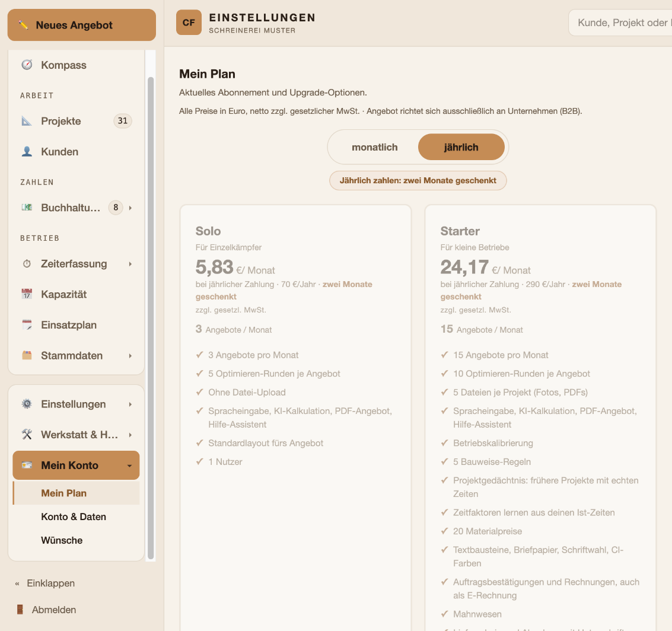Switch billing to monatlich
Screen dimensions: 672x631
click(375, 147)
